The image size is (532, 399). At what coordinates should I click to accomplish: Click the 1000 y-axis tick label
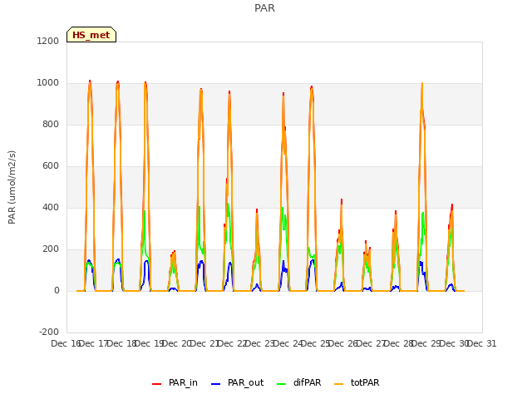tap(48, 83)
